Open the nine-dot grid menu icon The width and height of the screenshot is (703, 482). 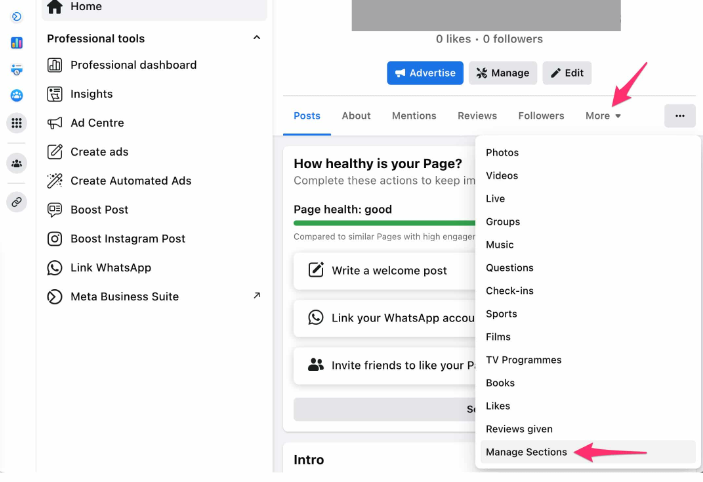coord(17,123)
